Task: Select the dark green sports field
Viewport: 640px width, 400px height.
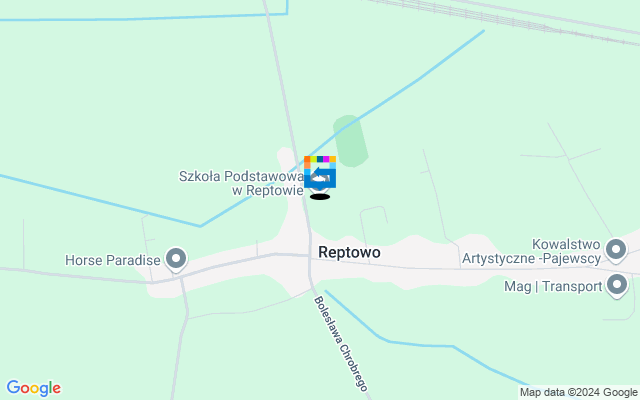Action: (x=351, y=141)
